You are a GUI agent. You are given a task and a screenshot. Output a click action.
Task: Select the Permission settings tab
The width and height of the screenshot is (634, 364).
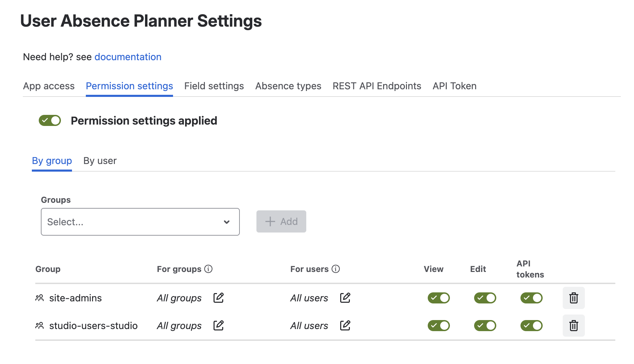(x=129, y=86)
